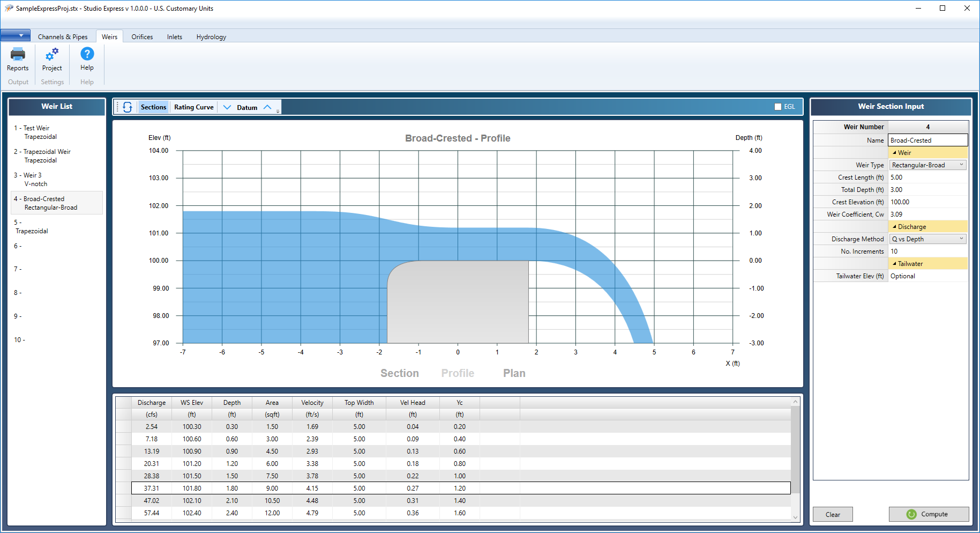Open the Weir Type dropdown
This screenshot has height=533, width=980.
pyautogui.click(x=961, y=165)
